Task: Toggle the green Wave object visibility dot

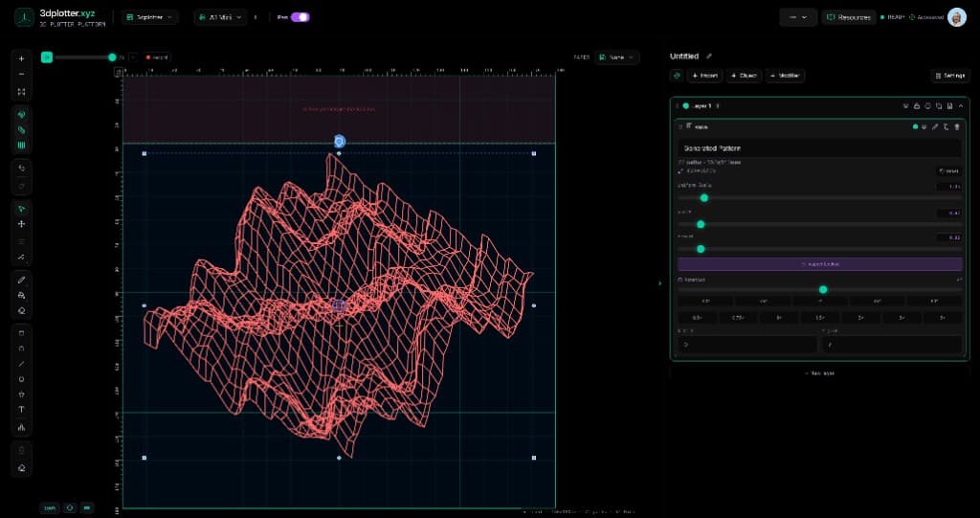Action: (915, 127)
